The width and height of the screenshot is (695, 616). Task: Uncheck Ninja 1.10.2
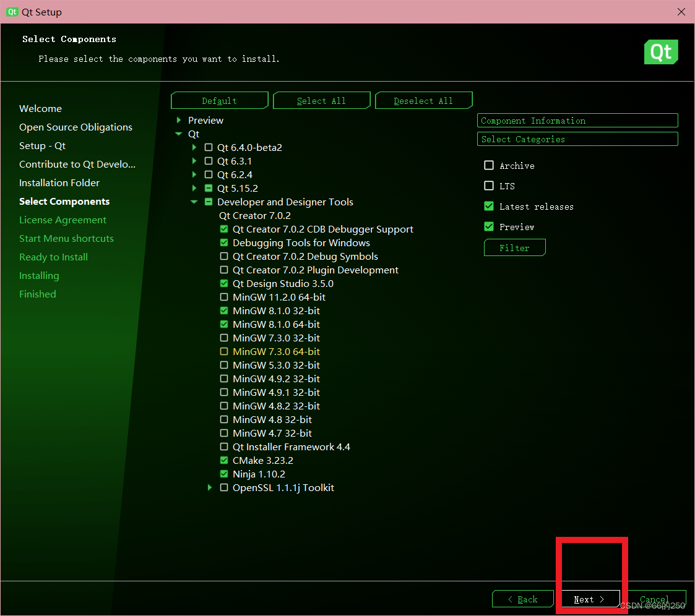coord(224,474)
